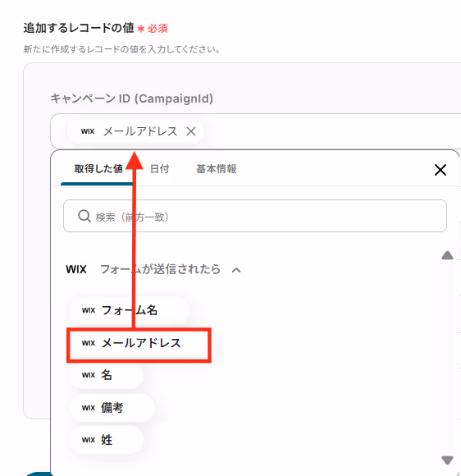Select the フォーム名 value
Image resolution: width=461 pixels, height=476 pixels.
[x=130, y=310]
